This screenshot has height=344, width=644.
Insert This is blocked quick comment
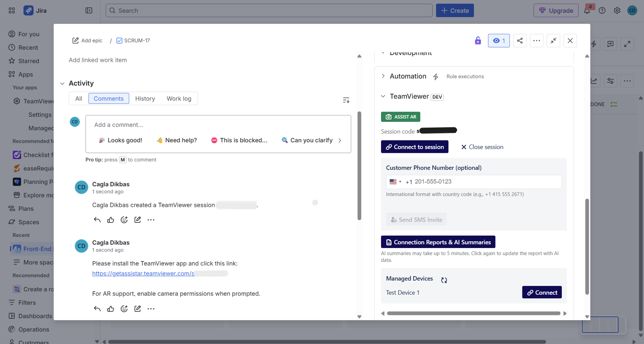(x=239, y=140)
